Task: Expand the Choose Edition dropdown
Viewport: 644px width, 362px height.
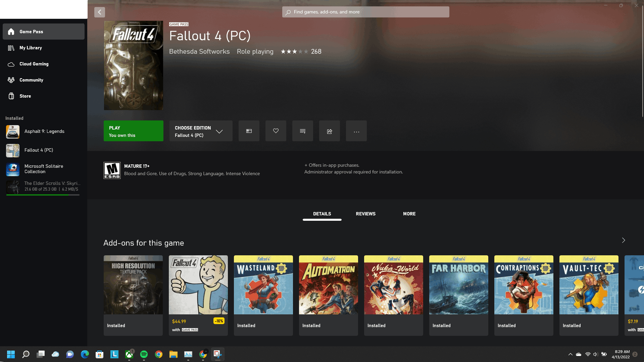Action: coord(201,131)
